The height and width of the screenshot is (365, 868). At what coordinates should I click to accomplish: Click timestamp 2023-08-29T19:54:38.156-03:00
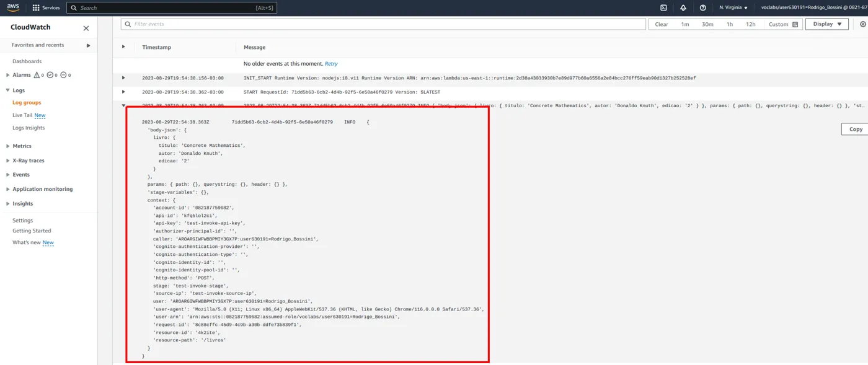pyautogui.click(x=183, y=78)
